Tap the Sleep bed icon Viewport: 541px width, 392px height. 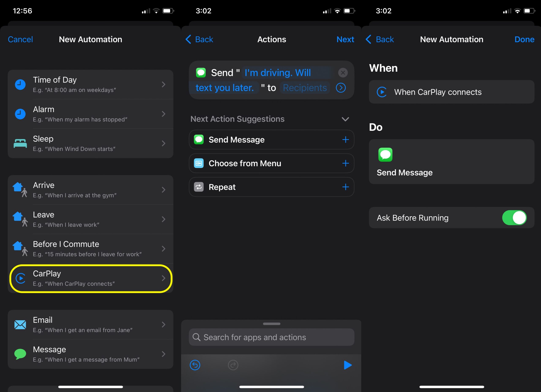(x=20, y=143)
